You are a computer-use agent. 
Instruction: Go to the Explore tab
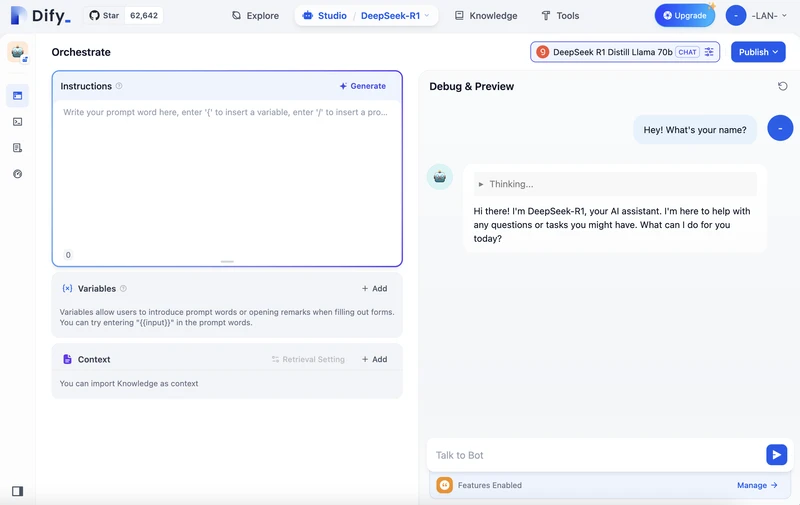coord(255,16)
